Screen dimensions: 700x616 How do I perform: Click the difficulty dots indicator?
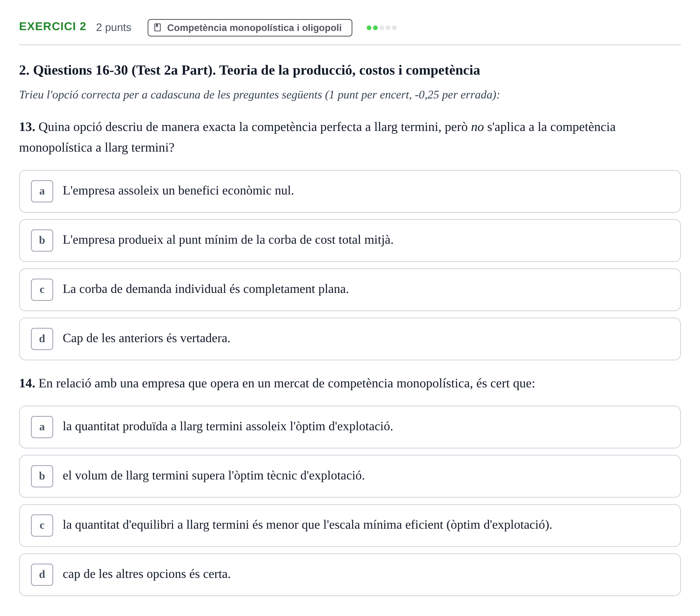(x=382, y=28)
